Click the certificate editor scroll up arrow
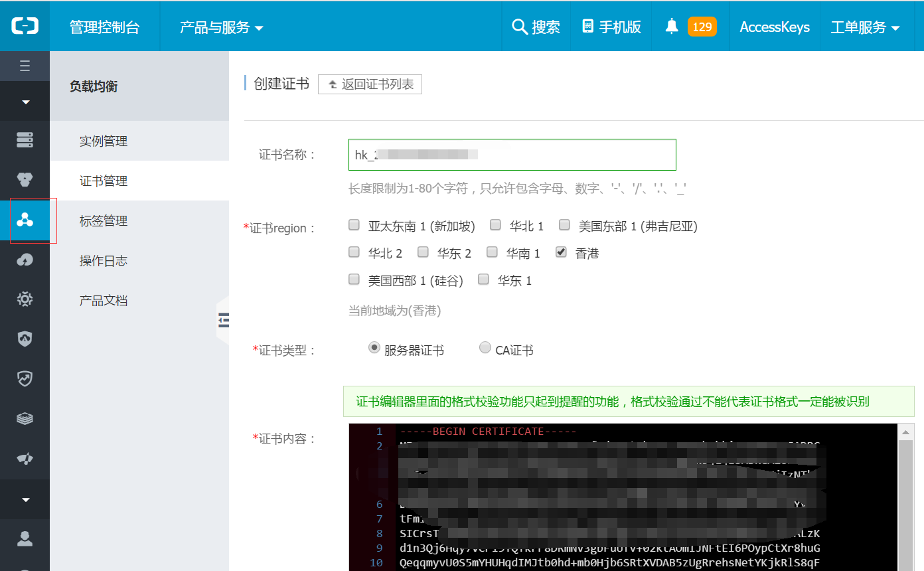924x571 pixels. tap(906, 432)
